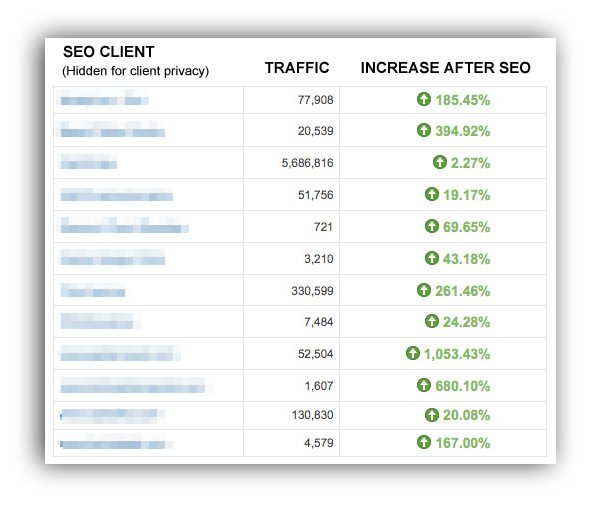
Task: Select the traffic value 330,599
Action: pos(312,291)
